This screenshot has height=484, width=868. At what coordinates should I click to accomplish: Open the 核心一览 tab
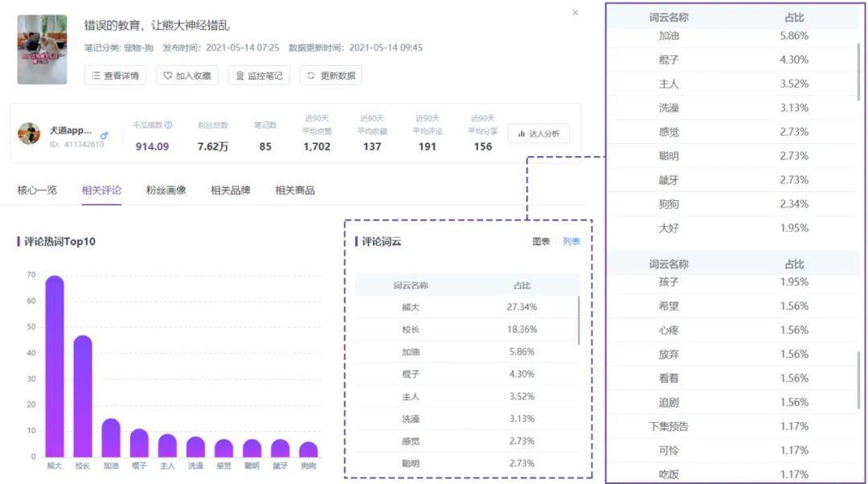point(36,191)
